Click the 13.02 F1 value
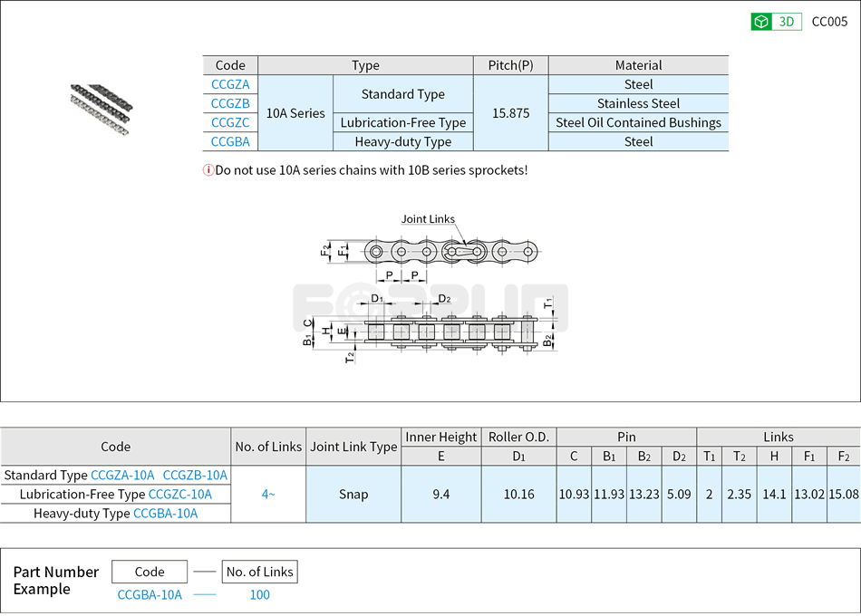The width and height of the screenshot is (861, 616). point(809,494)
